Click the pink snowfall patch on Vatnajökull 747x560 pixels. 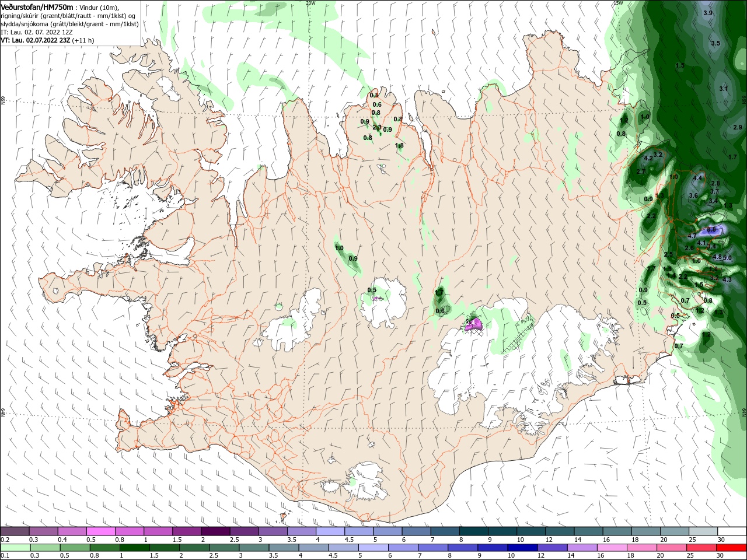click(473, 324)
